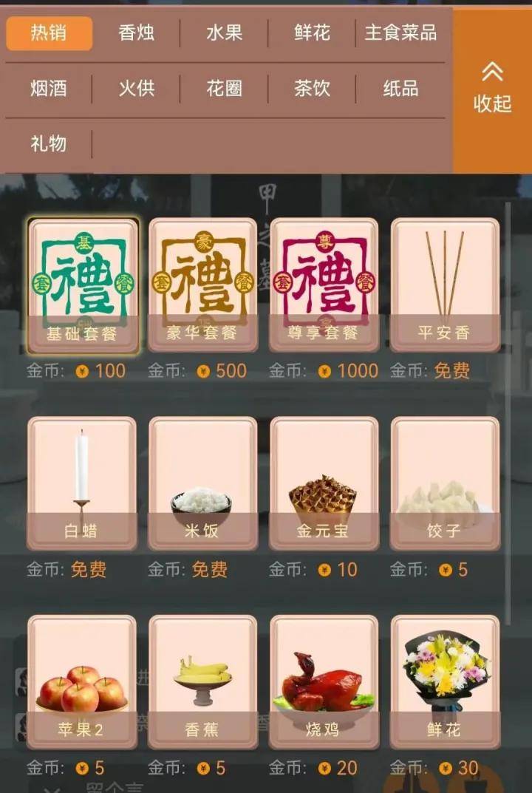Pick the 尊享套餐 crimson package item

324,285
